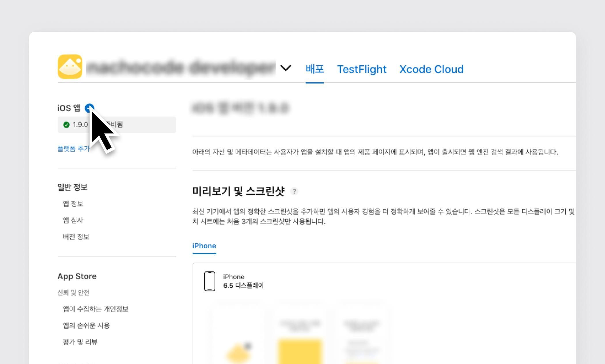Click the blue plus button beside iOS 앱
This screenshot has width=605, height=364.
[x=89, y=108]
